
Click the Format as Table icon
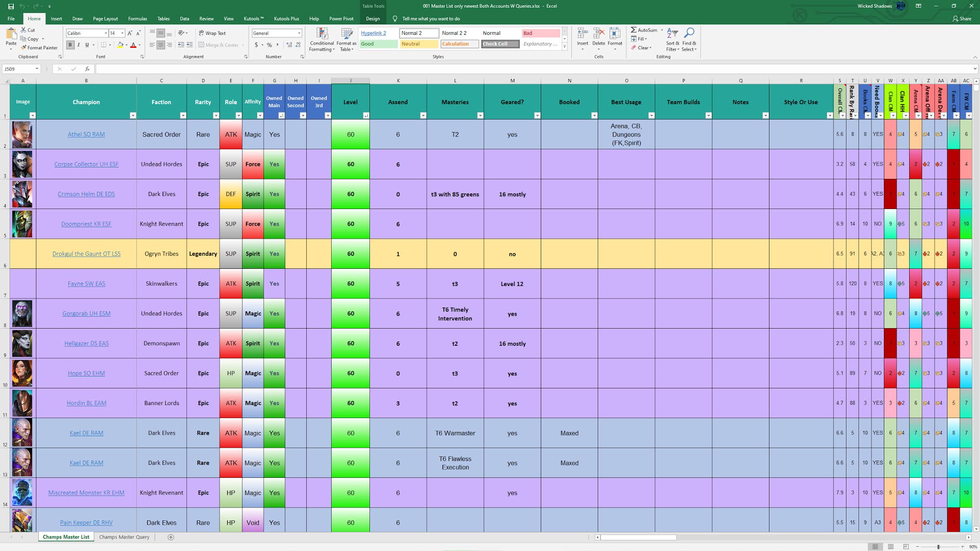click(346, 34)
